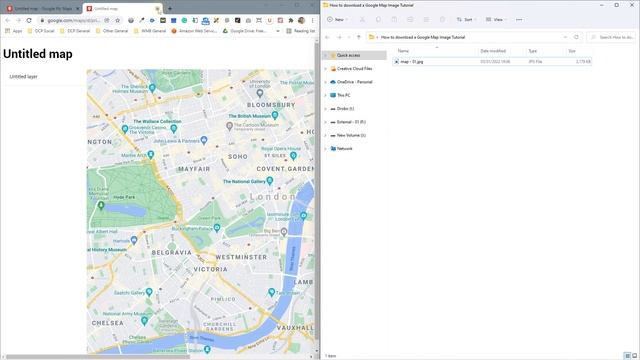Click the Cut icon in Explorer toolbar
The height and width of the screenshot is (360, 640).
click(362, 20)
